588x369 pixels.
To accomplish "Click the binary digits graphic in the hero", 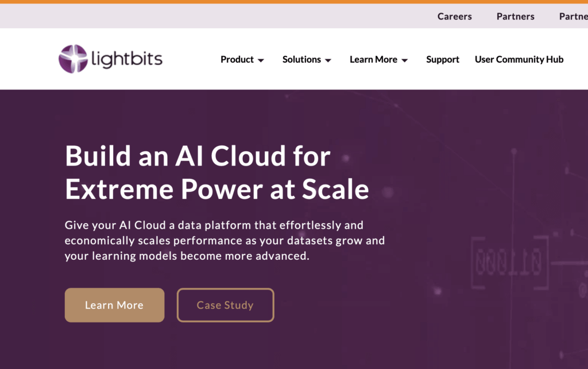I will click(509, 263).
